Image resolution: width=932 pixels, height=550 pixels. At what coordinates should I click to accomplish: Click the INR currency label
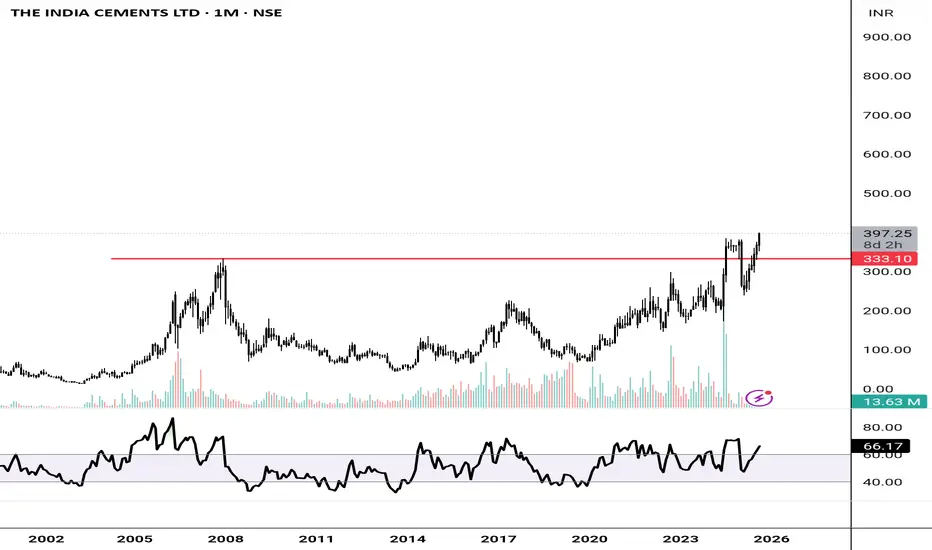(881, 13)
